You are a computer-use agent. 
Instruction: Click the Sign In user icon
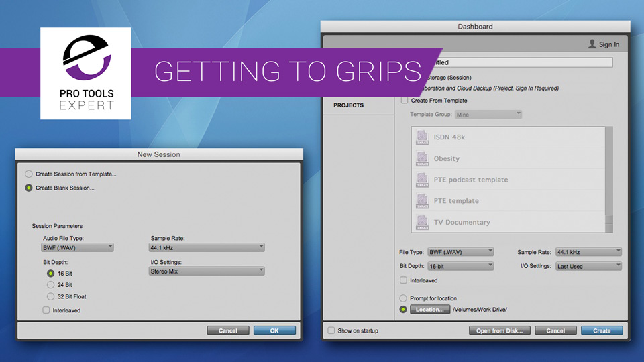point(592,44)
